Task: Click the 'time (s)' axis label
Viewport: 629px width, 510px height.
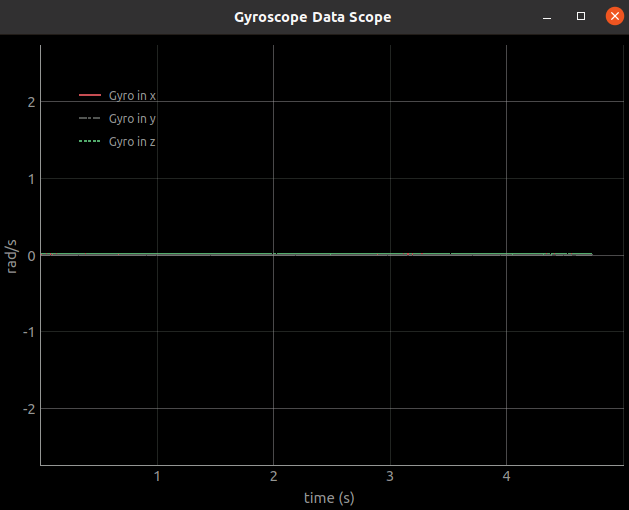Action: [329, 498]
